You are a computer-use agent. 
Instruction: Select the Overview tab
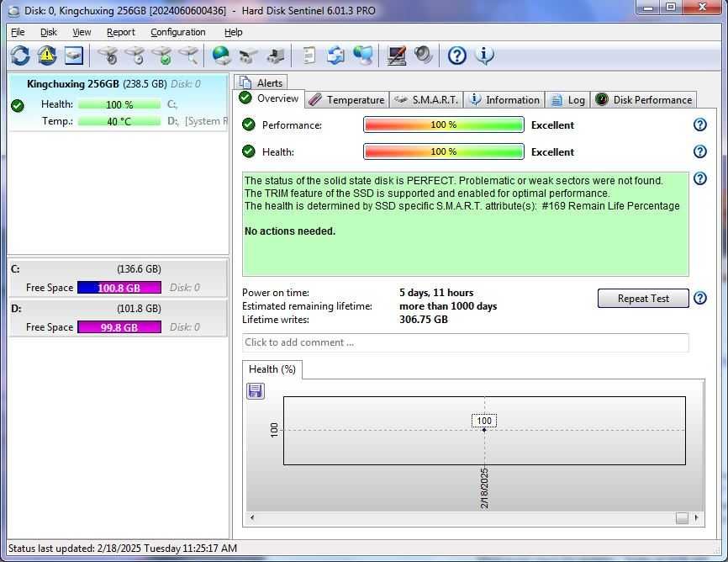tap(269, 98)
